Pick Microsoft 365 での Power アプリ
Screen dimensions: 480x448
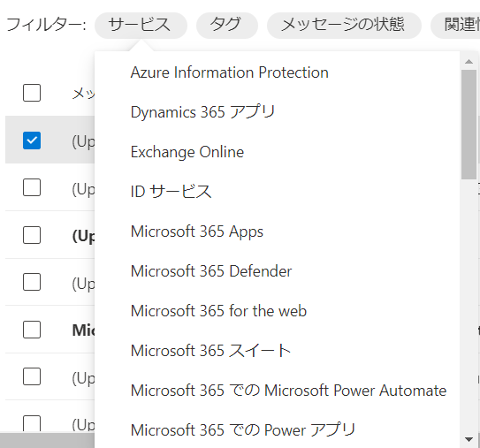(243, 430)
